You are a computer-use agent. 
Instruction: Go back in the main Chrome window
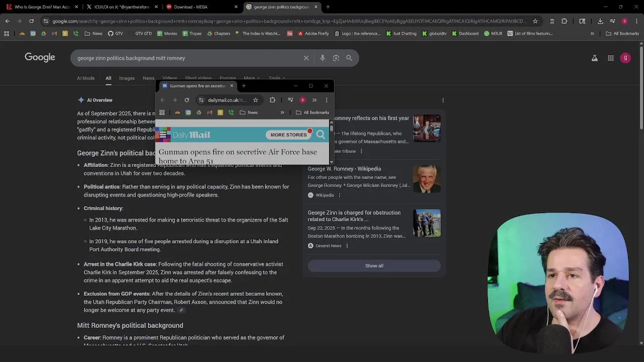[x=7, y=21]
